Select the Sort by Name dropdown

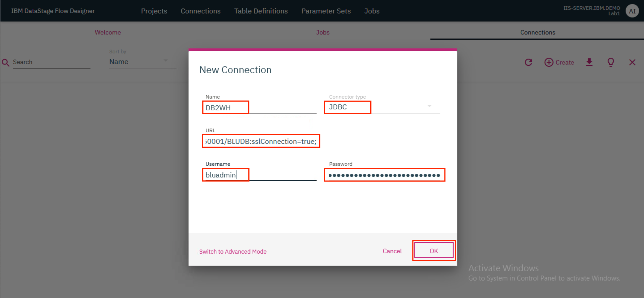pos(137,62)
